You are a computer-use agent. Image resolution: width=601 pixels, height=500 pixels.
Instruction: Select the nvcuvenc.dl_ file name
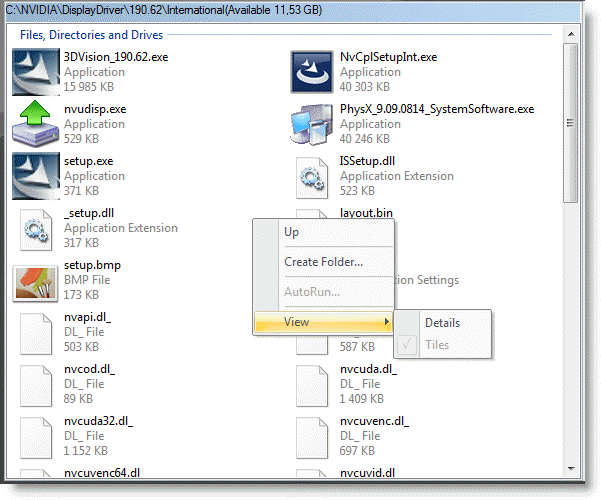point(374,421)
